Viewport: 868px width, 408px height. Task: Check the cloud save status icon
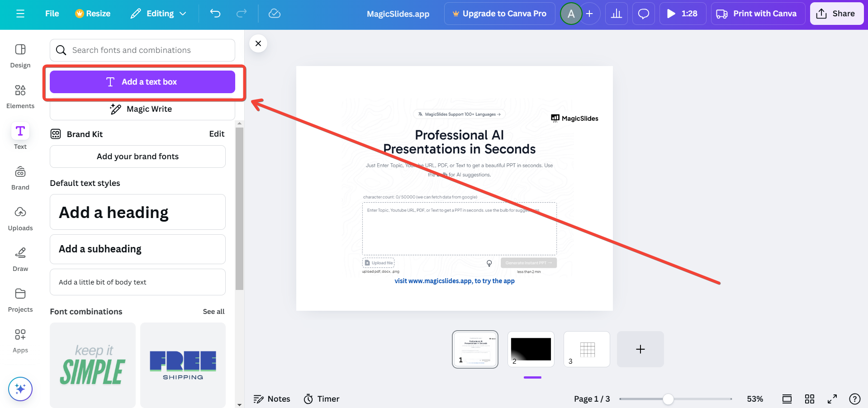275,14
